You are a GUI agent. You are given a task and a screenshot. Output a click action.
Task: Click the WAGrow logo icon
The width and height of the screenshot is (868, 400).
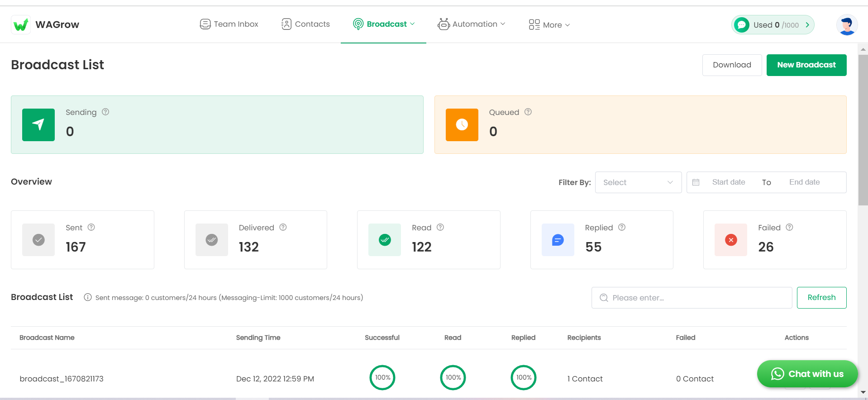(x=21, y=24)
